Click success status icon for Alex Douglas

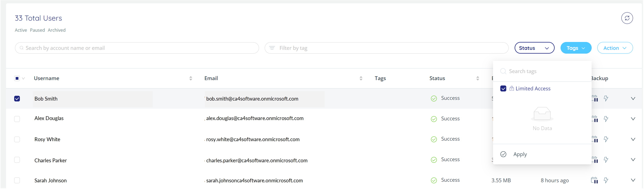pos(434,119)
